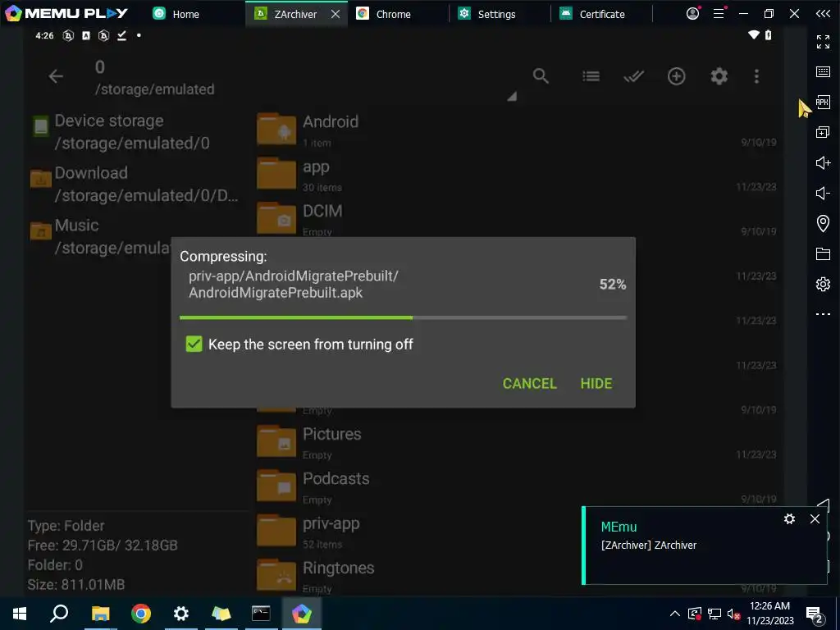Open the MEmu hamburger menu
840x630 pixels.
(x=719, y=13)
